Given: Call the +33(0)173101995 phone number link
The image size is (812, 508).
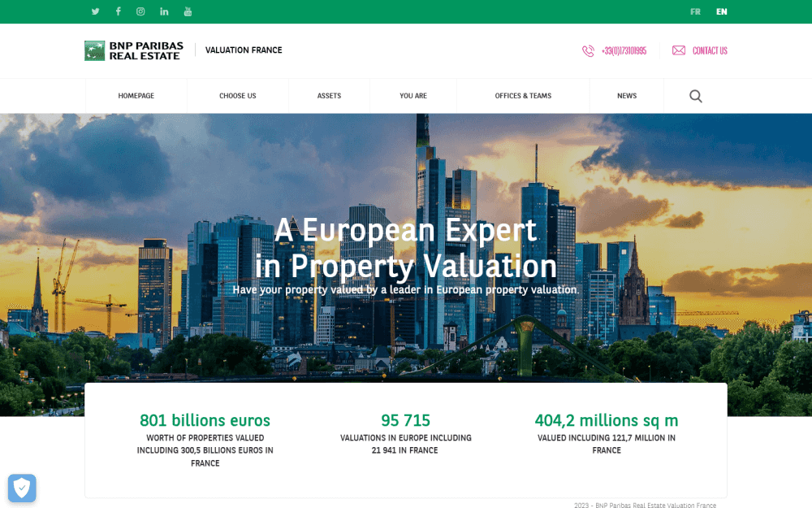Looking at the screenshot, I should 624,50.
